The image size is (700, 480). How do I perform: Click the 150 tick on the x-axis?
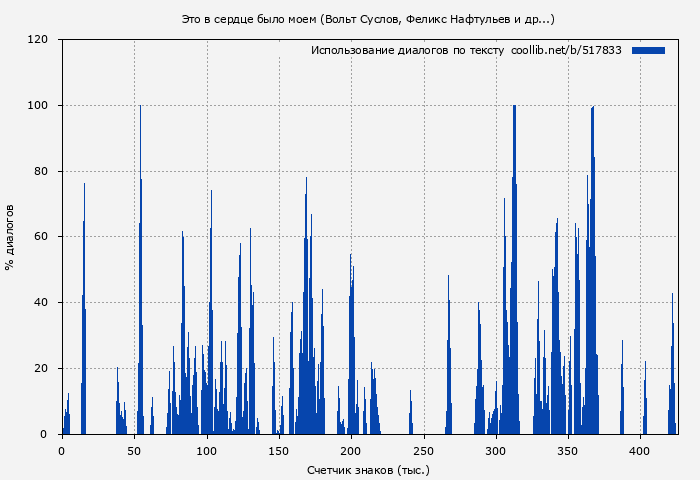tap(279, 451)
